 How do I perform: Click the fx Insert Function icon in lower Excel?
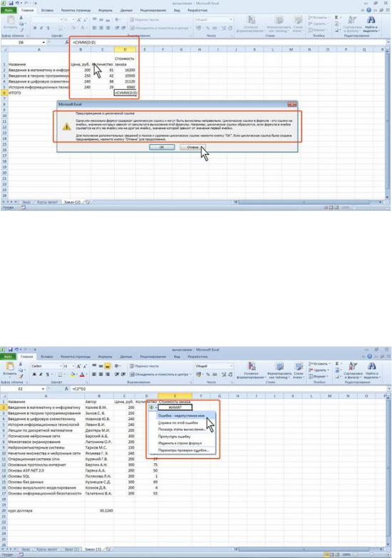pos(66,389)
